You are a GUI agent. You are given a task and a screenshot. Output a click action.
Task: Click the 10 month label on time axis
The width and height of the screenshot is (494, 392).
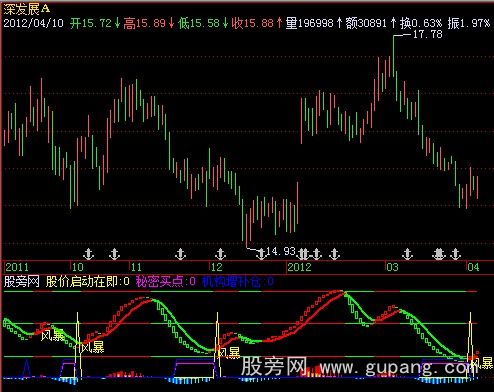pos(78,267)
